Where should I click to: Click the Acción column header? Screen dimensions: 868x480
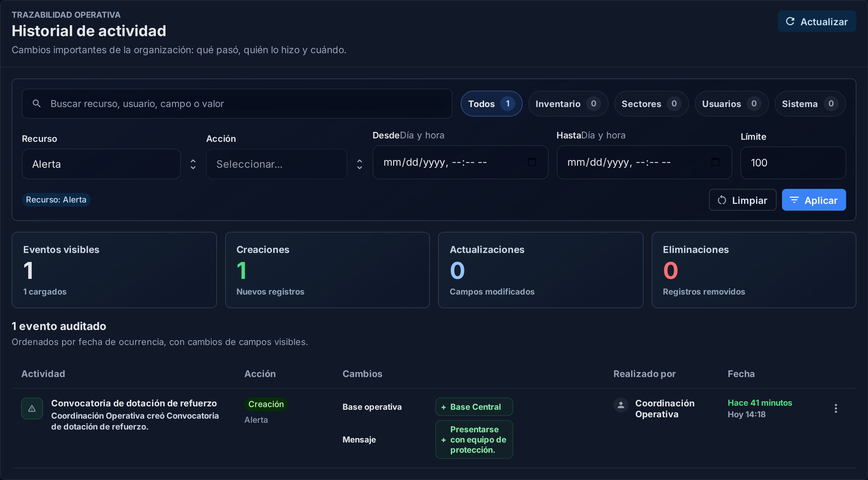[260, 374]
